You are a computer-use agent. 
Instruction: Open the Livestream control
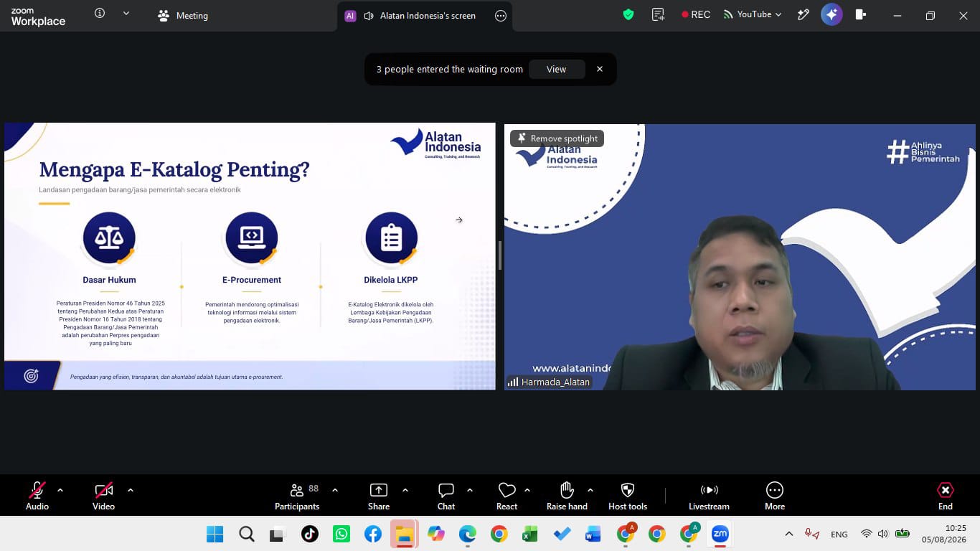click(x=709, y=496)
